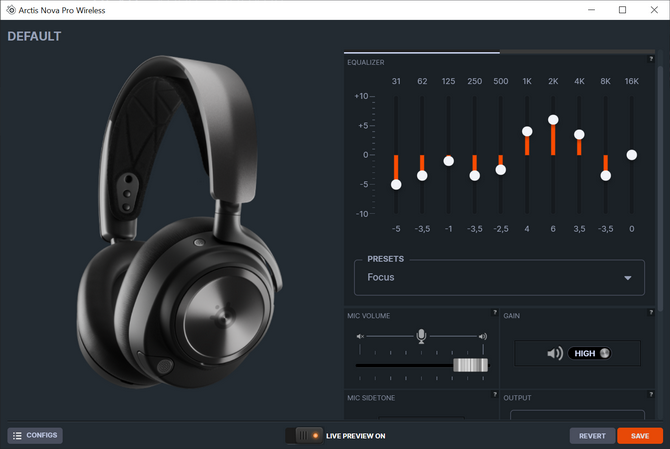Click the settings panel vertical scrollbar
The image size is (670, 449).
tap(660, 188)
